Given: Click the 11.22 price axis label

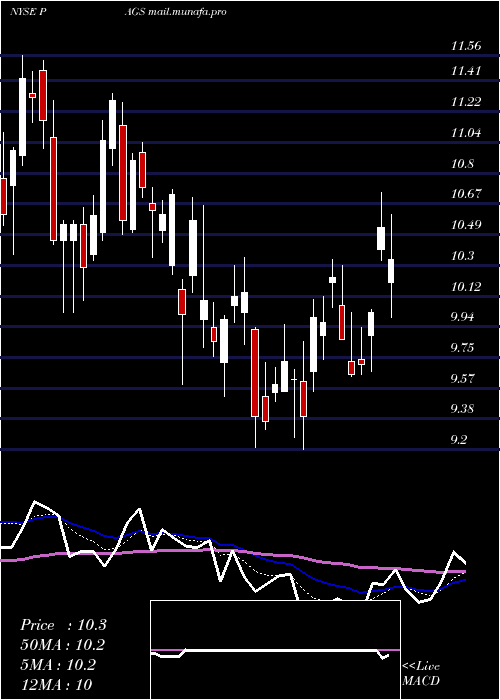Looking at the screenshot, I should point(466,102).
